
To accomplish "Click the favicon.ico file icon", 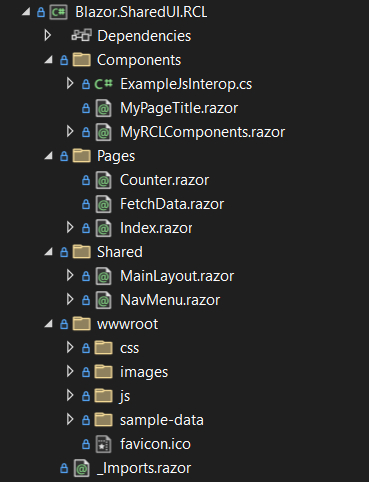I will (103, 444).
